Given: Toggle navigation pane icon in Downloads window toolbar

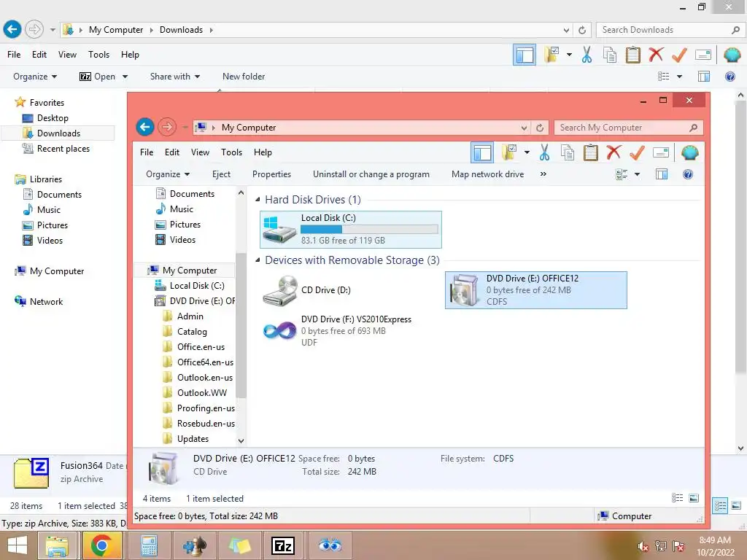Looking at the screenshot, I should 525,54.
